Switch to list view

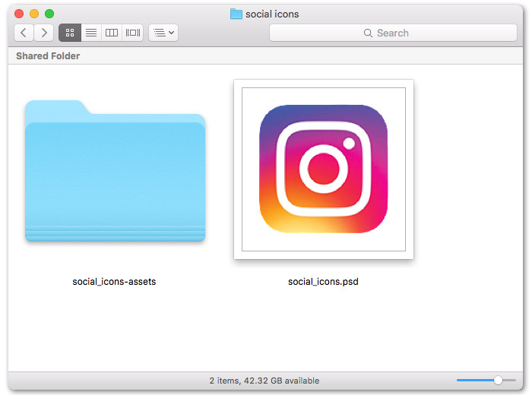[x=91, y=33]
